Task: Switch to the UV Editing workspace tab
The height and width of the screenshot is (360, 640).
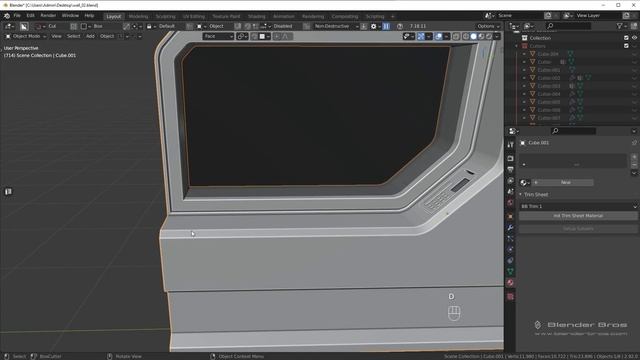Action: point(194,16)
